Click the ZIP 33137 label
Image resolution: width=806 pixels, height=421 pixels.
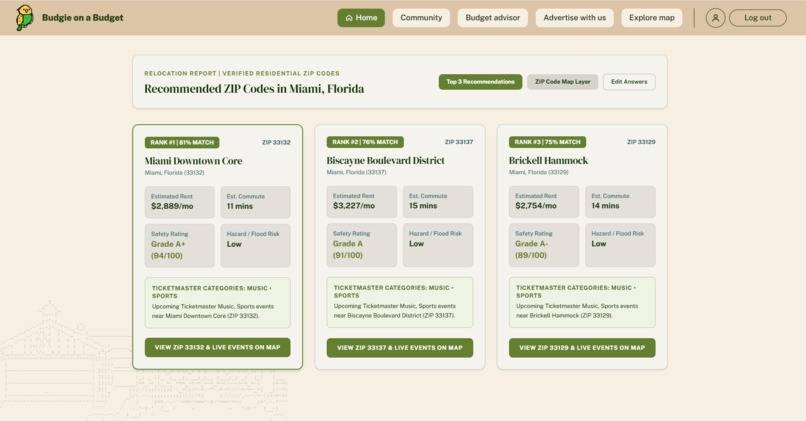459,142
